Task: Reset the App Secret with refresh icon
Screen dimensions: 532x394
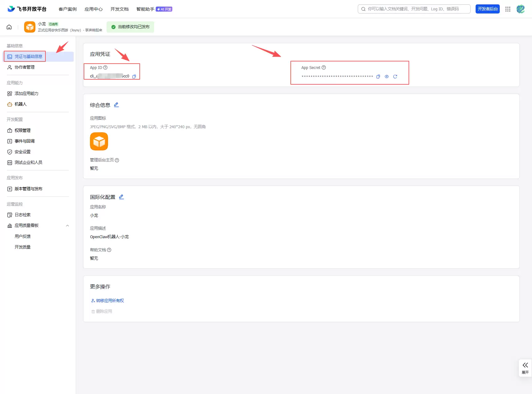Action: click(x=395, y=77)
